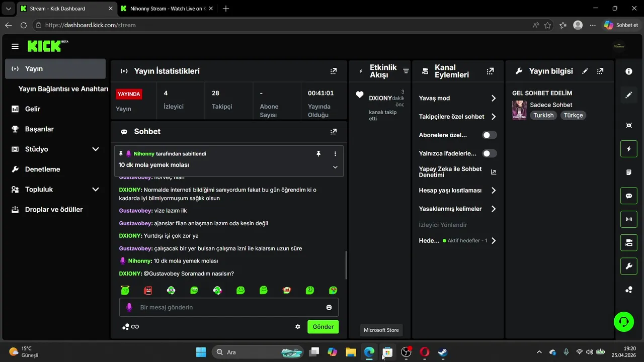Open Microsoft Store from taskbar
The width and height of the screenshot is (644, 362).
387,352
